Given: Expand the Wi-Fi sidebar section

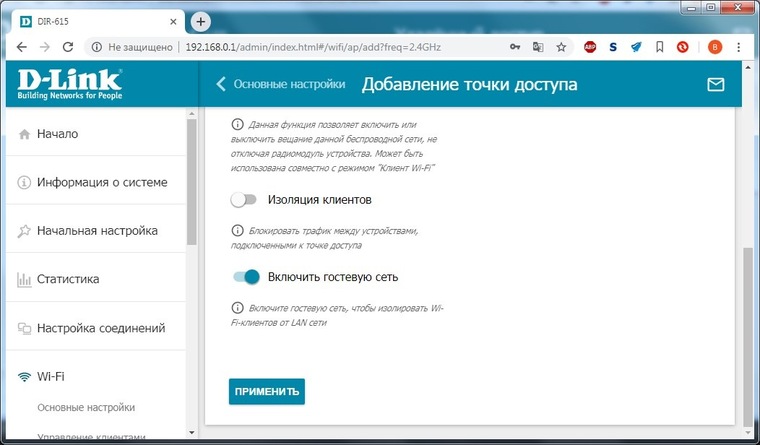Looking at the screenshot, I should click(58, 377).
